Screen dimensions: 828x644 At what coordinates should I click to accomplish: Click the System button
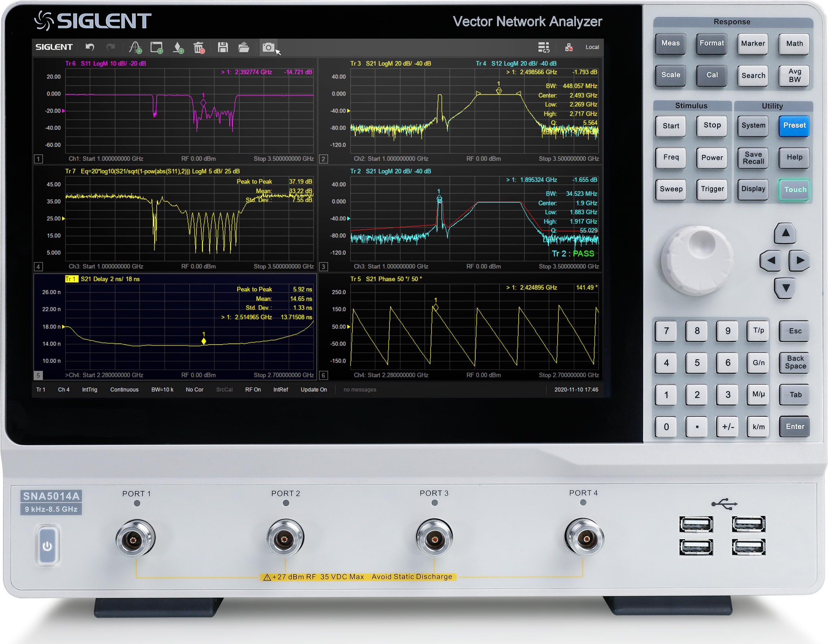coord(753,126)
